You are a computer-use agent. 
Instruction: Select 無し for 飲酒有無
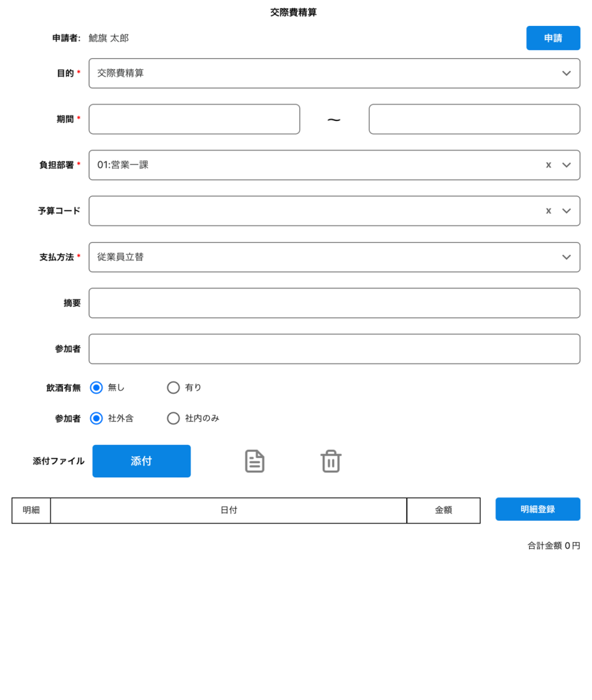point(96,388)
